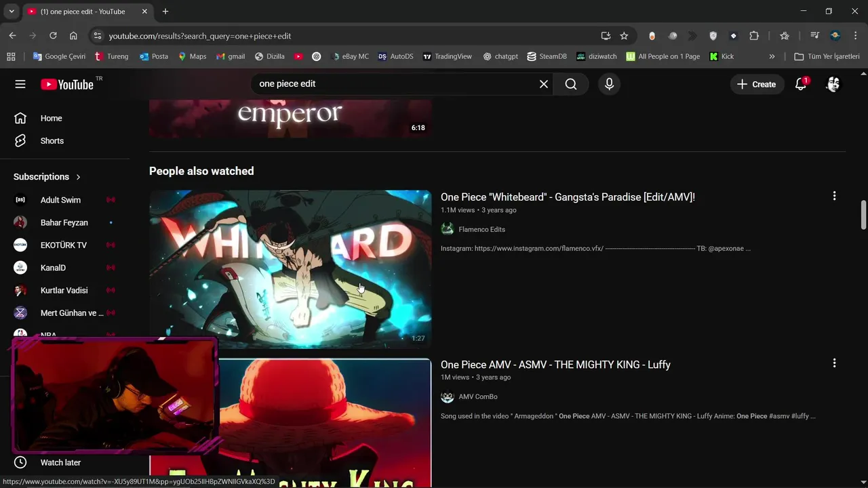868x488 pixels.
Task: Click the browser back arrow
Action: [12, 36]
